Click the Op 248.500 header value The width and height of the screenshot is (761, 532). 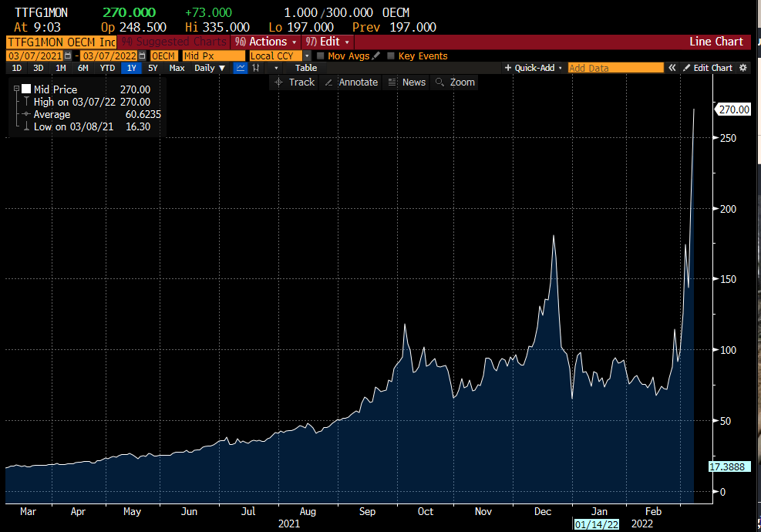(x=133, y=27)
